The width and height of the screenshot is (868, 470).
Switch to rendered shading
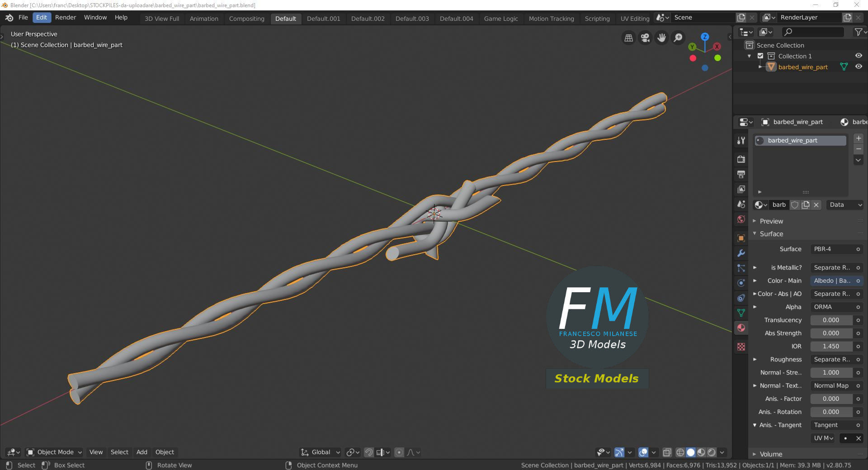tap(712, 452)
